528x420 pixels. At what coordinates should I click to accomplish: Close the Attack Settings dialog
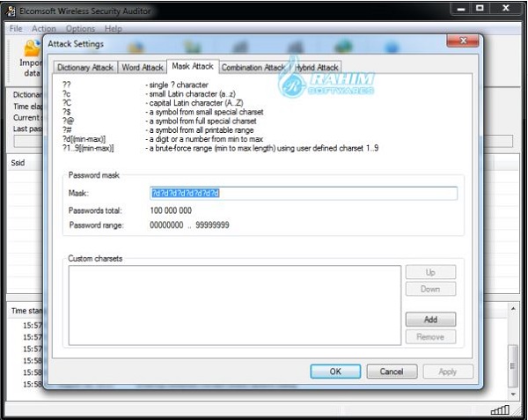pyautogui.click(x=463, y=41)
